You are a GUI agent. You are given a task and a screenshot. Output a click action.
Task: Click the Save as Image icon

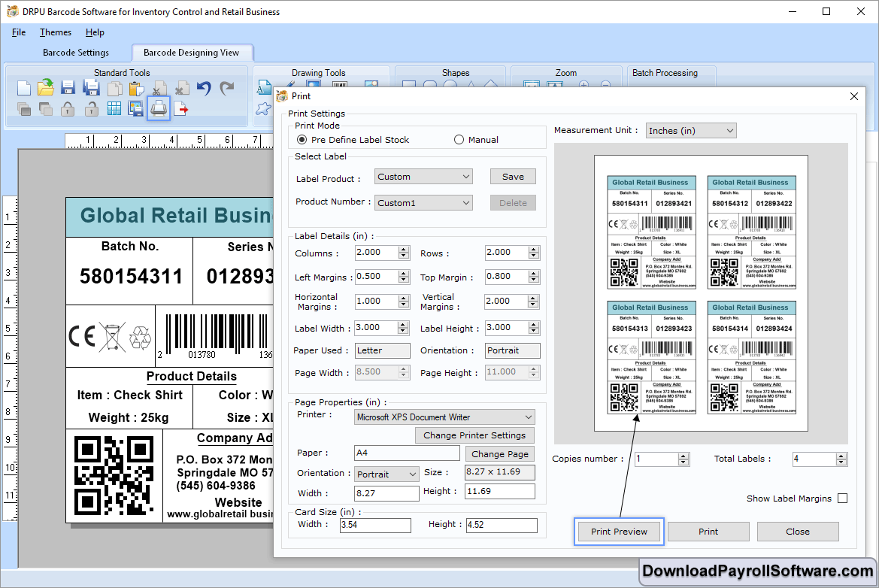pyautogui.click(x=135, y=109)
